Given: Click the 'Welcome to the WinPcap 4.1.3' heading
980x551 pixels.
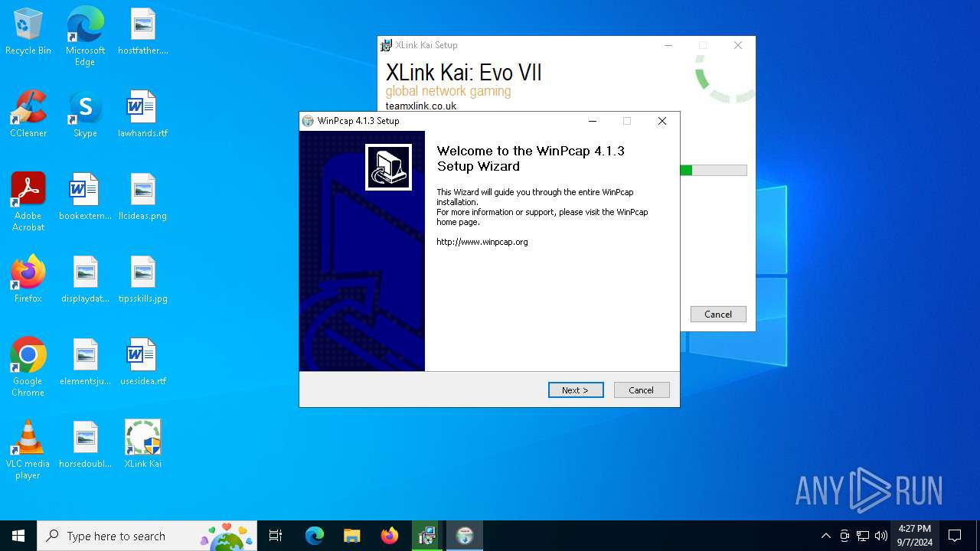Looking at the screenshot, I should pyautogui.click(x=531, y=158).
